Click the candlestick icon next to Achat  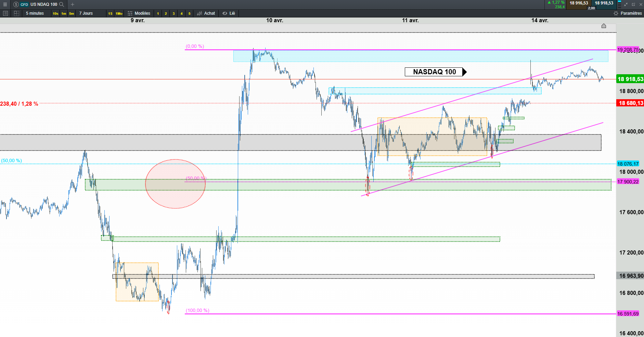pos(199,13)
